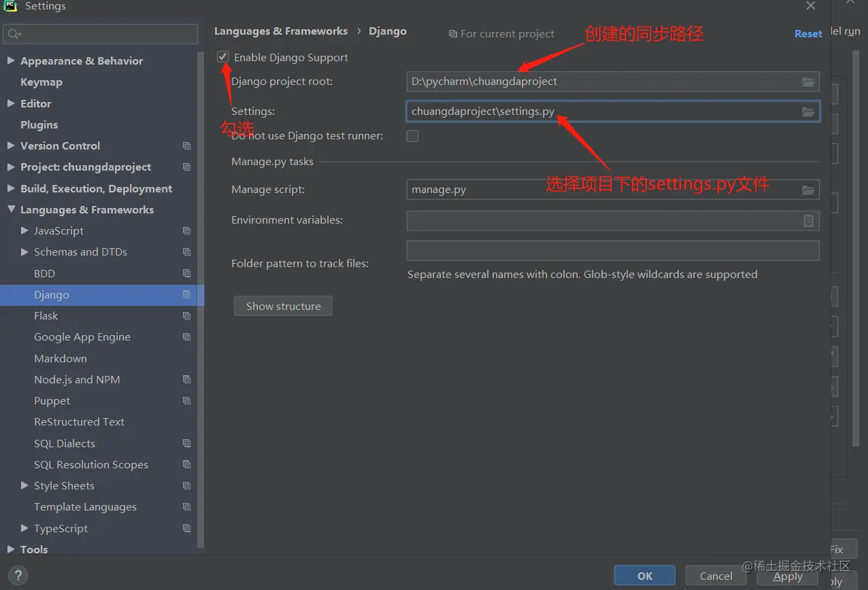Expand the Schemas and DTDs node
Viewport: 868px width, 590px height.
point(24,252)
